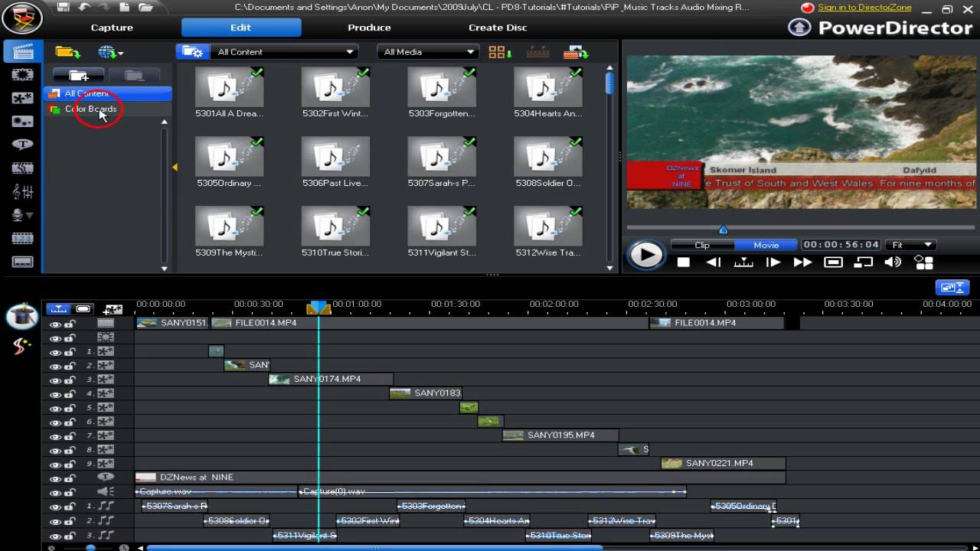Toggle visibility eye of main video track
This screenshot has height=551, width=980.
tap(55, 324)
